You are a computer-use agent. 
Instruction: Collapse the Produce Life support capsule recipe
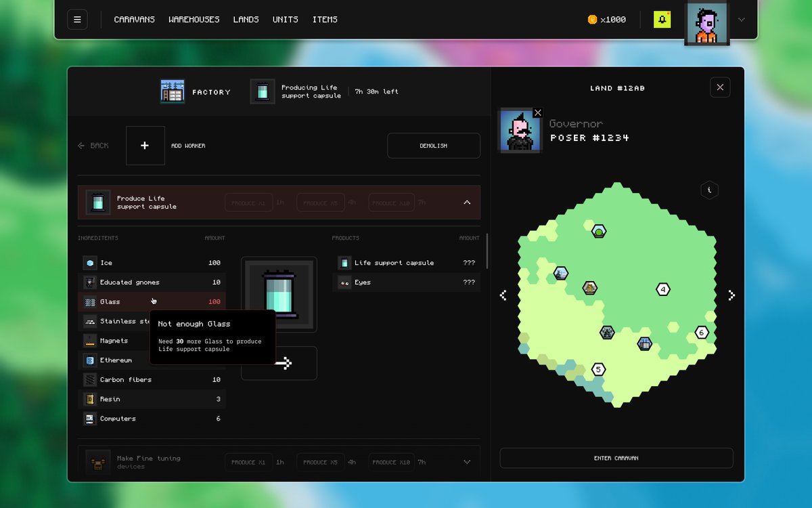coord(467,203)
